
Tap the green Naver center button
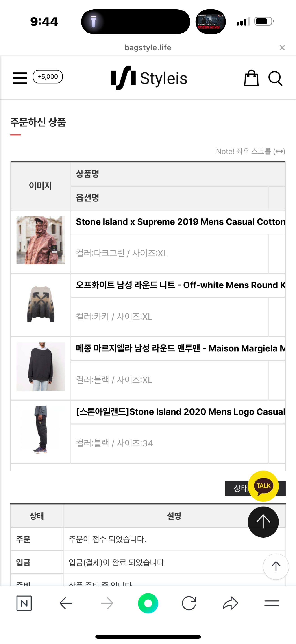tap(148, 603)
